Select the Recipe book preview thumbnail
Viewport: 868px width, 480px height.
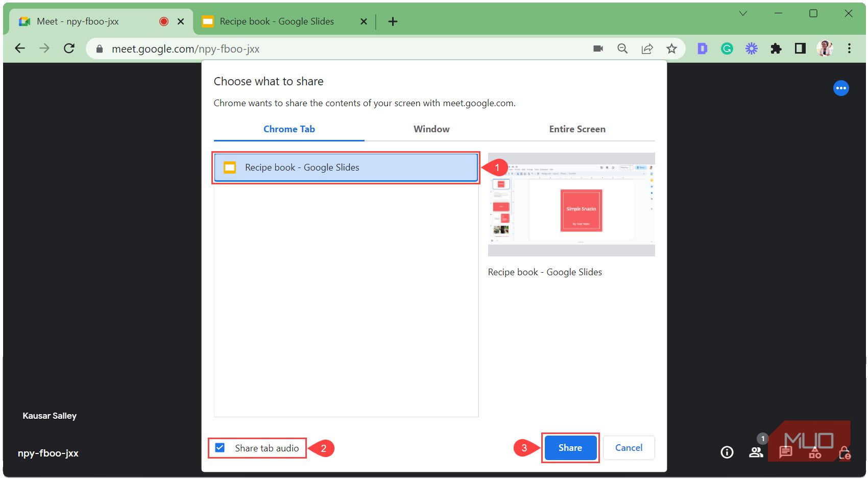coord(570,203)
